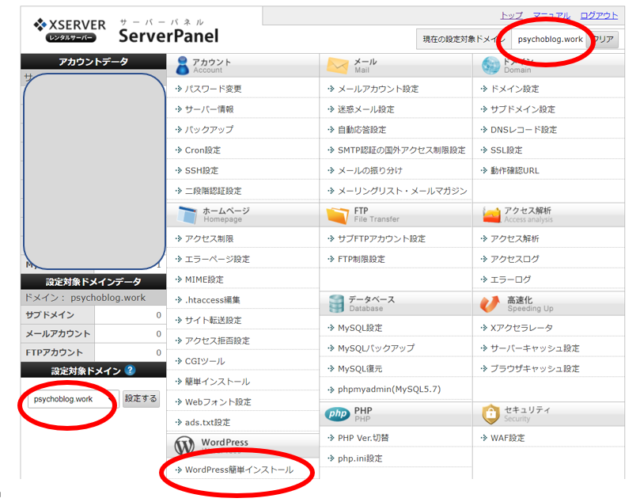Click the FTP section folder icon

point(338,215)
